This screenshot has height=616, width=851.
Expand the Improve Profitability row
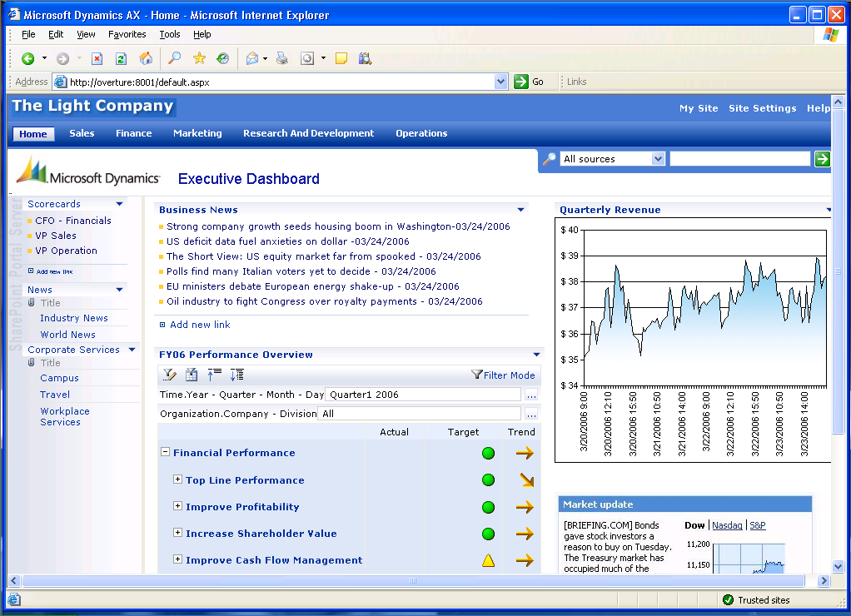[177, 506]
